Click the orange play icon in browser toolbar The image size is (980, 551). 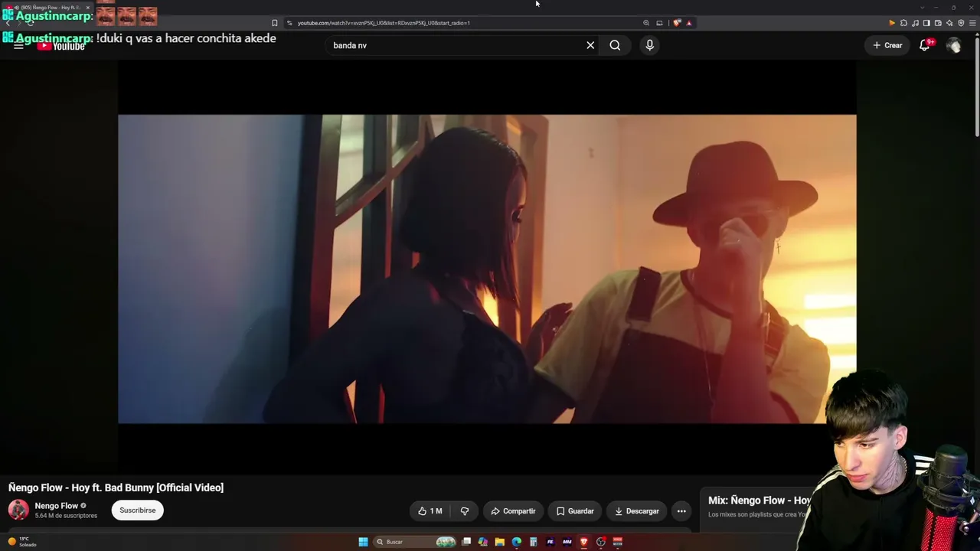(892, 23)
